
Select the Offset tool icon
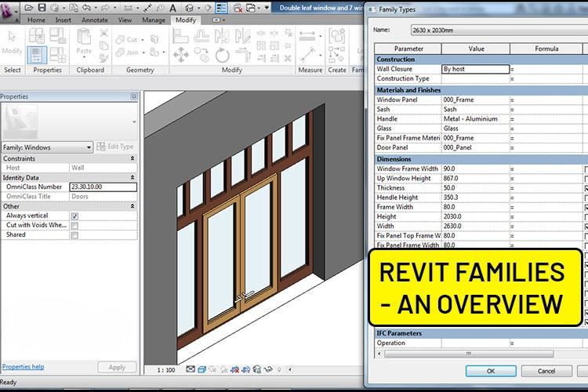point(201,36)
